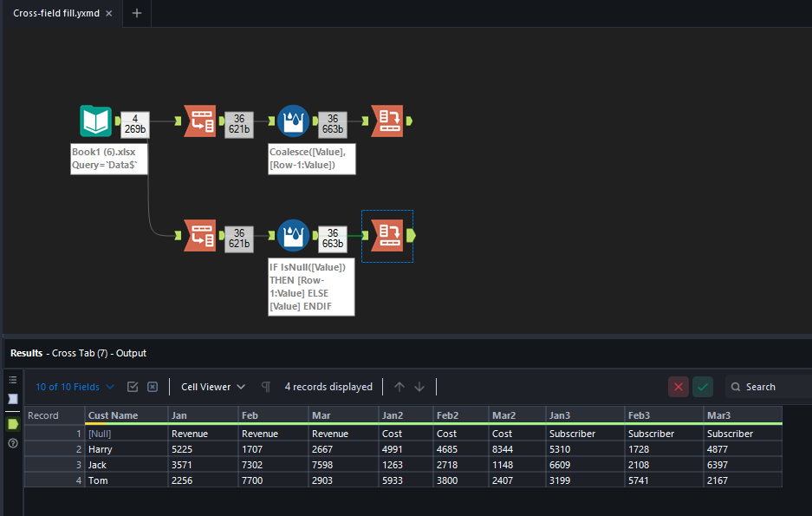
Task: Open the results messages list icon
Action: pyautogui.click(x=13, y=380)
